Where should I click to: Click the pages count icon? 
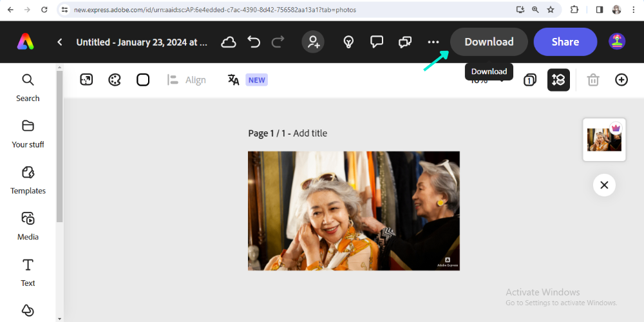(530, 80)
